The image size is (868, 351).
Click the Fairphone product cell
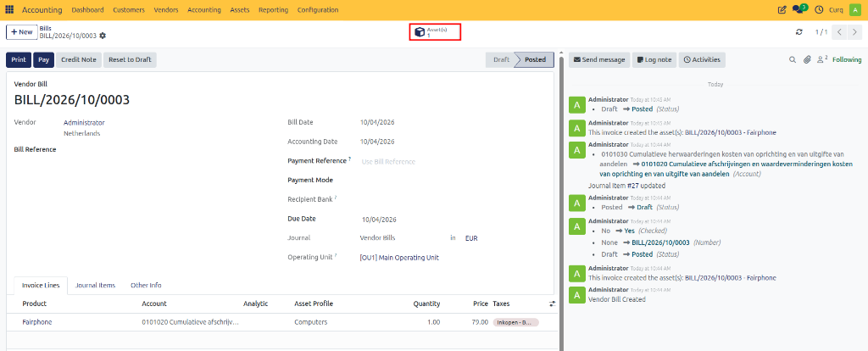37,321
